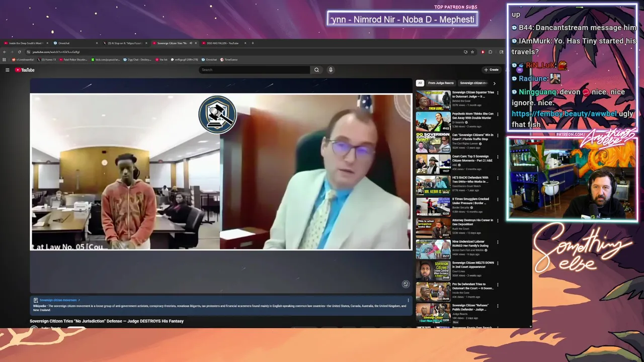The width and height of the screenshot is (644, 362).
Task: Click the evRiga.gif bookmark
Action: (x=184, y=59)
